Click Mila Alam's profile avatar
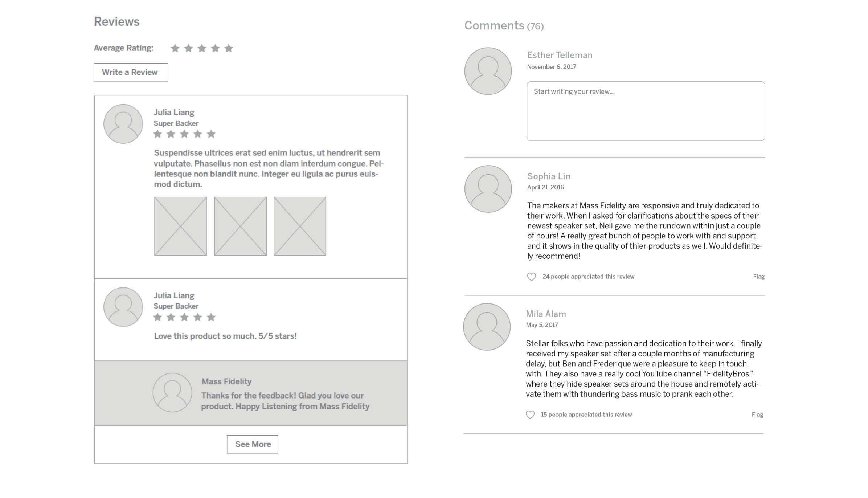868x498 pixels. pos(487,327)
